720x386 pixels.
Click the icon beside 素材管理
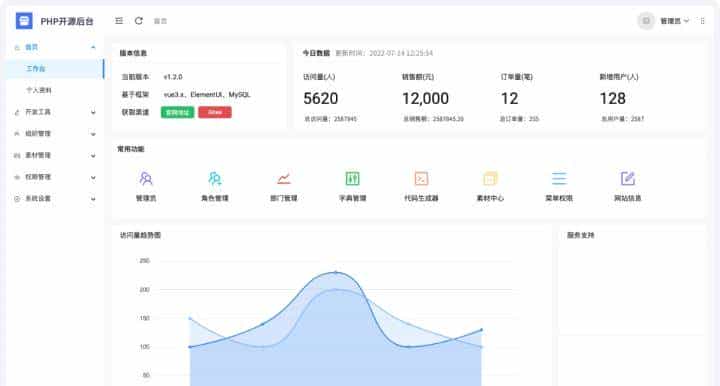coord(17,156)
